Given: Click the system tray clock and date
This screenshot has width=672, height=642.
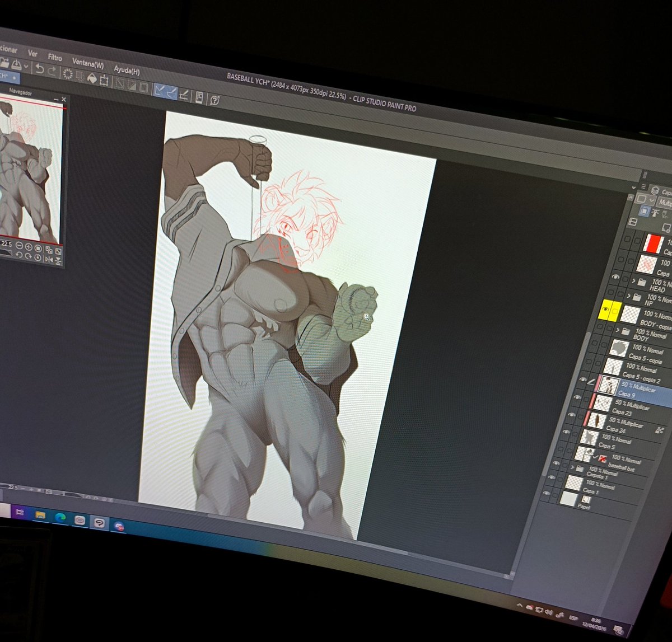Looking at the screenshot, I should click(595, 623).
